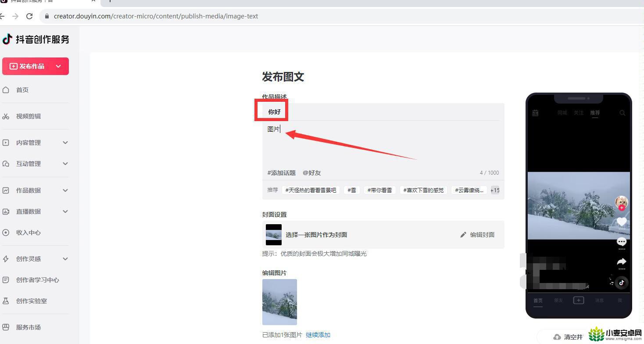Viewport: 644px width, 344px height.
Task: Click the 直播数据 bar chart icon
Action: [6, 211]
